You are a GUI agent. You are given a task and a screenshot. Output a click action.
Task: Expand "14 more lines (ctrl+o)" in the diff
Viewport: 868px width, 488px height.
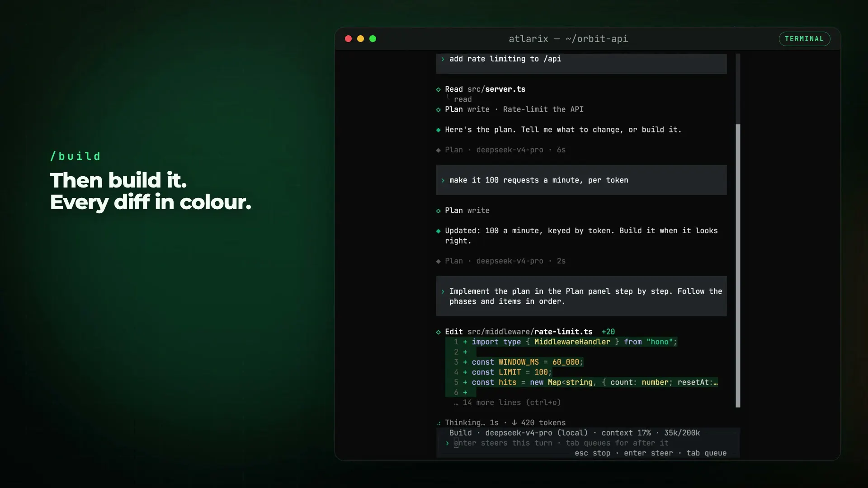pyautogui.click(x=507, y=403)
